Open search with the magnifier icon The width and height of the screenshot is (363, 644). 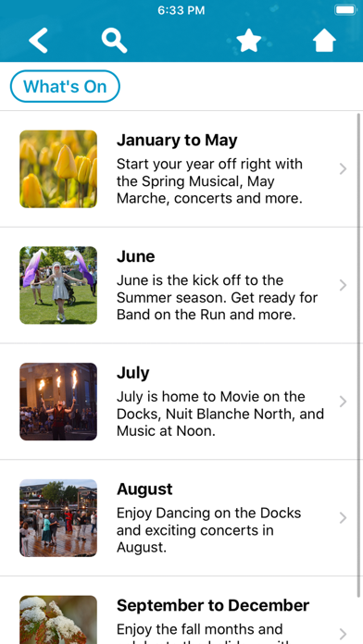pyautogui.click(x=114, y=41)
